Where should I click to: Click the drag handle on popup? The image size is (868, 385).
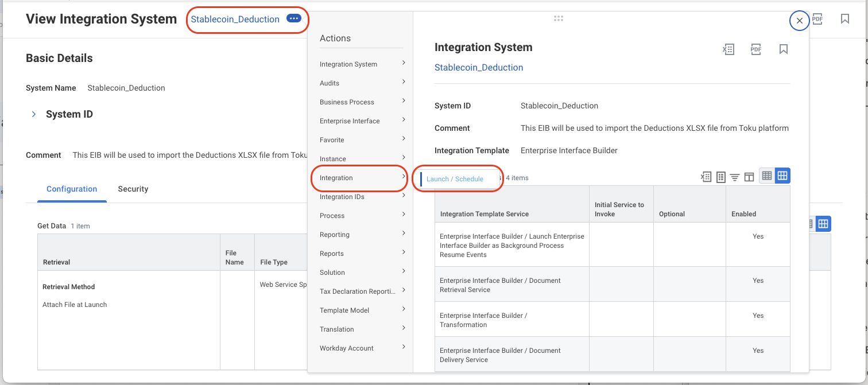click(x=559, y=18)
